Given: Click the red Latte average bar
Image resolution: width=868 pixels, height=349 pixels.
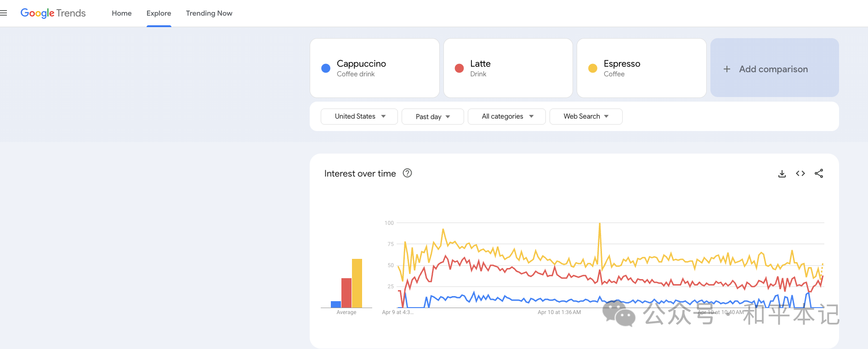Looking at the screenshot, I should point(346,293).
